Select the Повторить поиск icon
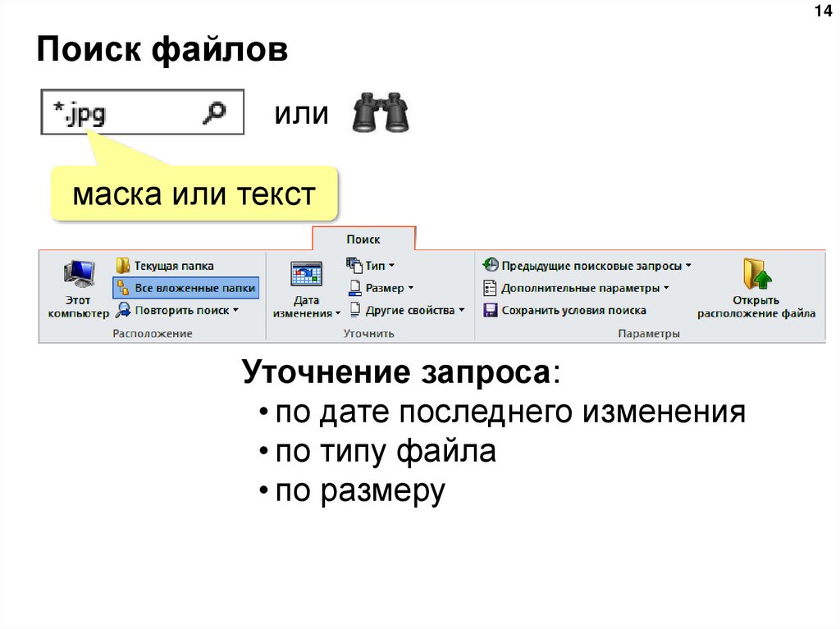The height and width of the screenshot is (629, 840). pos(123,310)
